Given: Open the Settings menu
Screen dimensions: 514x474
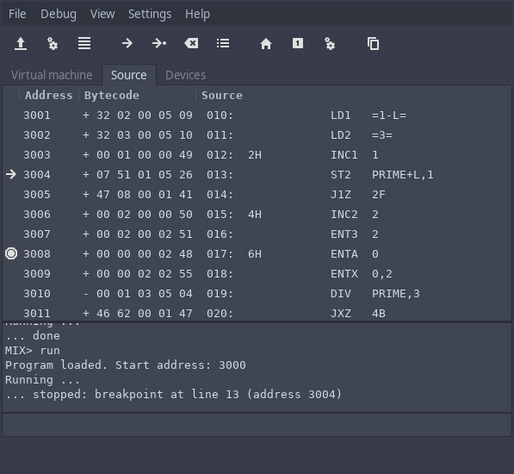Looking at the screenshot, I should coord(150,14).
